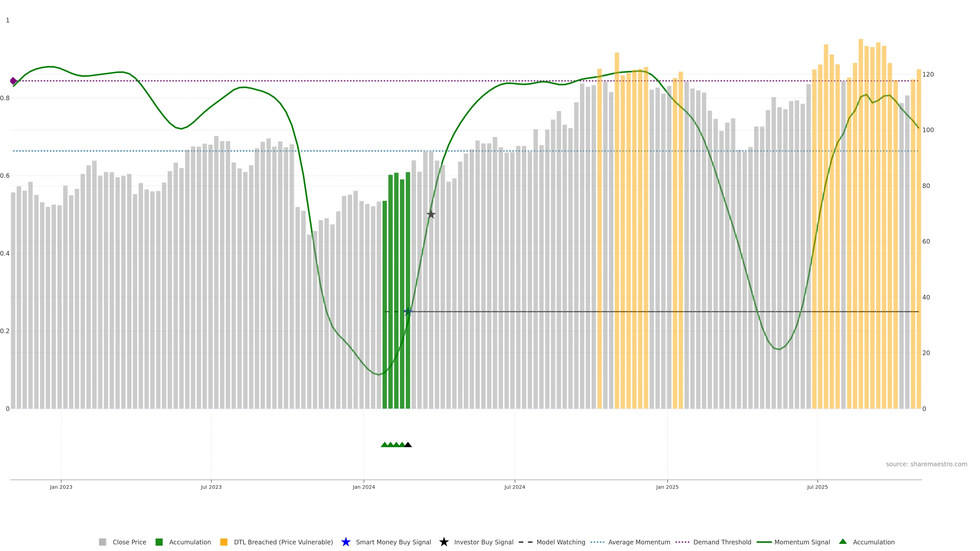The width and height of the screenshot is (980, 551).
Task: Hide the Momentum Signal series via legend
Action: point(802,542)
